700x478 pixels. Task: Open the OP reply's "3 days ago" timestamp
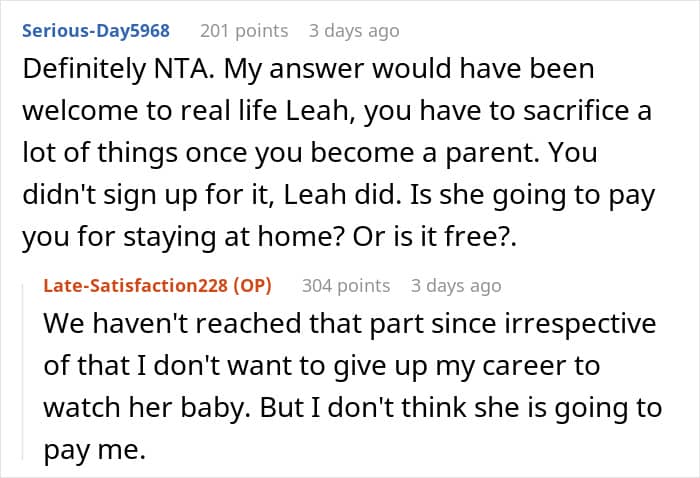tap(456, 286)
